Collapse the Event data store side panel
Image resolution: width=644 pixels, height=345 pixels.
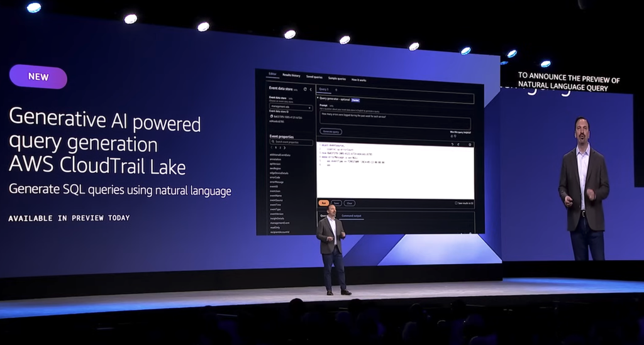point(311,89)
